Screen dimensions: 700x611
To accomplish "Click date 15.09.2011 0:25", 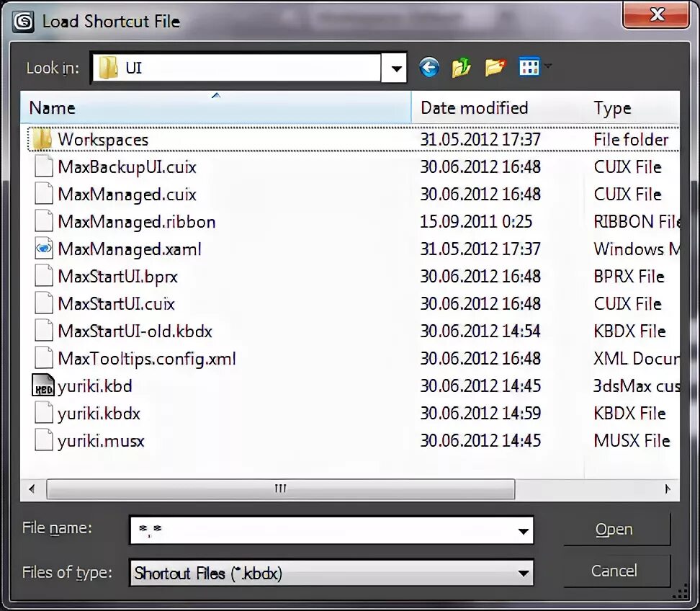I will [x=476, y=221].
